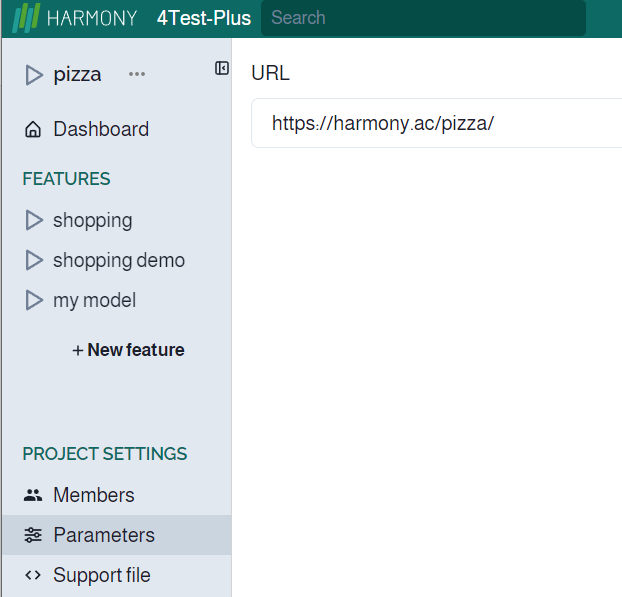Select the shopping feature
622x597 pixels.
pyautogui.click(x=92, y=220)
